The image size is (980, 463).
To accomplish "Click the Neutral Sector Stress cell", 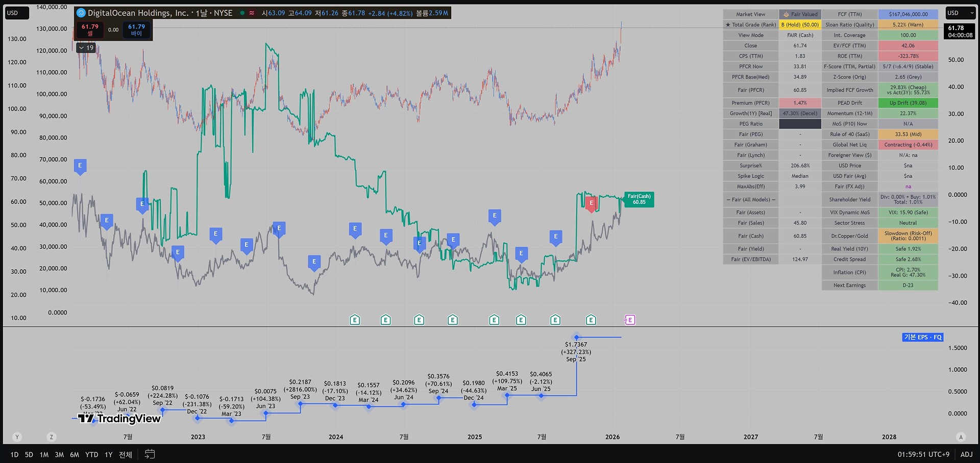I will (908, 223).
